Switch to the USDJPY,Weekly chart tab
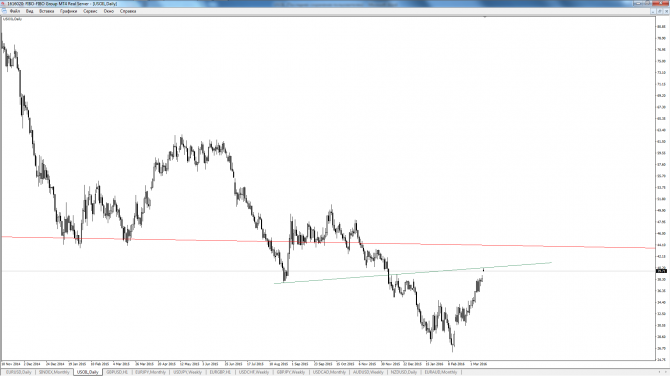Viewport: 670px width, 376px height. pyautogui.click(x=187, y=372)
